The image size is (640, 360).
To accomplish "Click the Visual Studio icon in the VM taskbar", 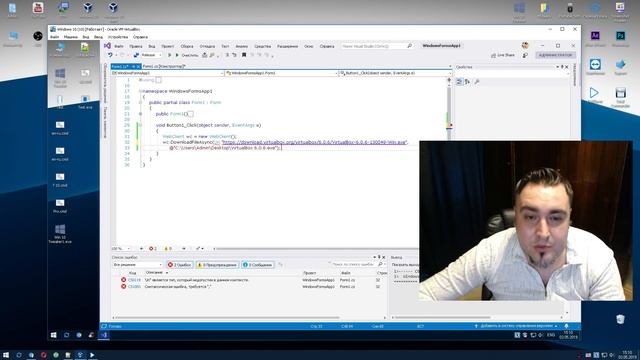I will 104,335.
